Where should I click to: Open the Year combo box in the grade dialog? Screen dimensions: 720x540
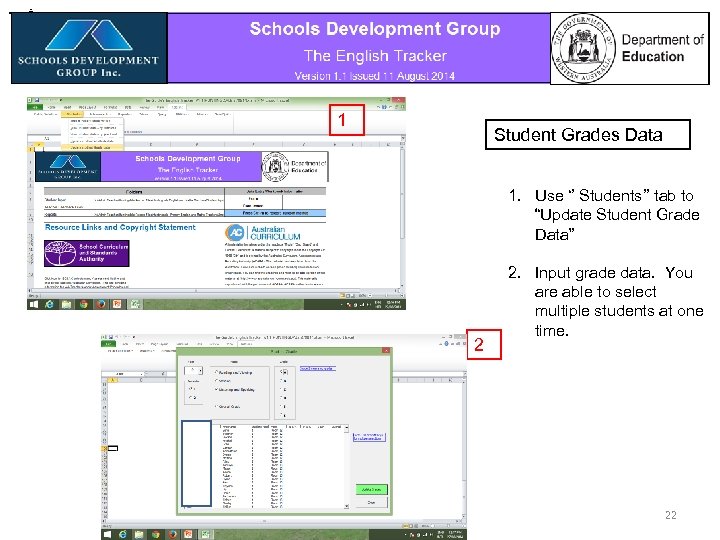194,371
